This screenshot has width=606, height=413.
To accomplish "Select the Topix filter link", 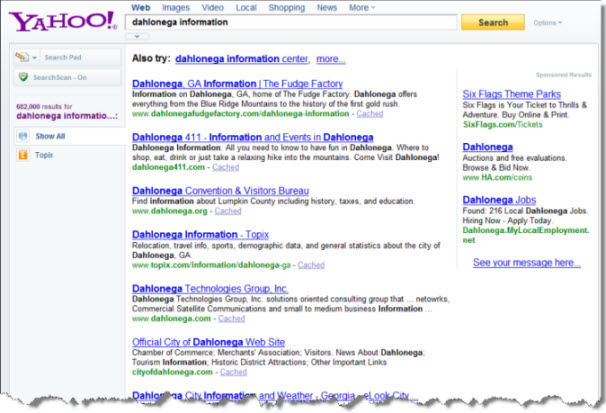I will click(x=44, y=155).
